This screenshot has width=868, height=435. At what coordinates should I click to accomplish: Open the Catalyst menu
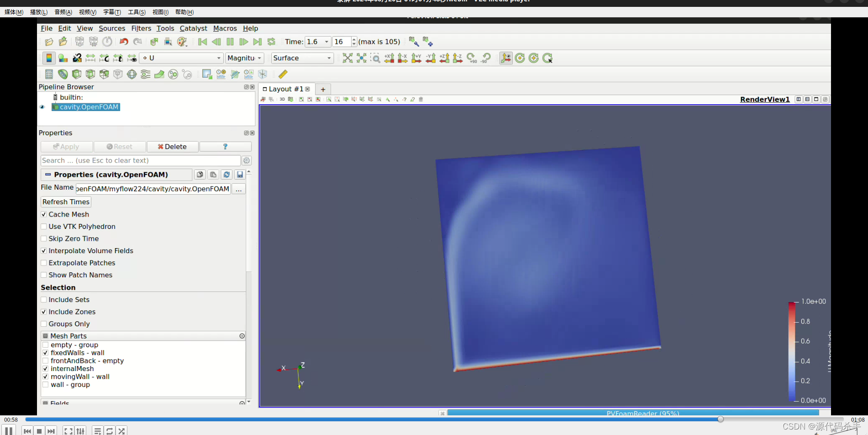click(x=193, y=28)
